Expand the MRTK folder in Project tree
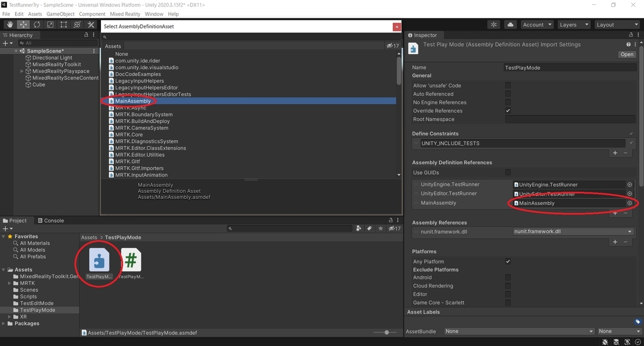Viewport: 644px width, 346px height. click(10, 283)
